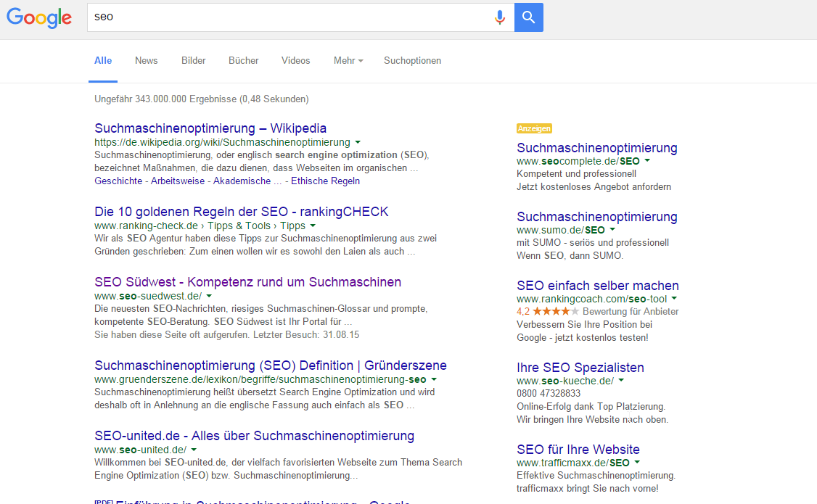817x504 pixels.
Task: Expand dropdown arrow next to gruenderszene.de URL
Action: tap(433, 379)
